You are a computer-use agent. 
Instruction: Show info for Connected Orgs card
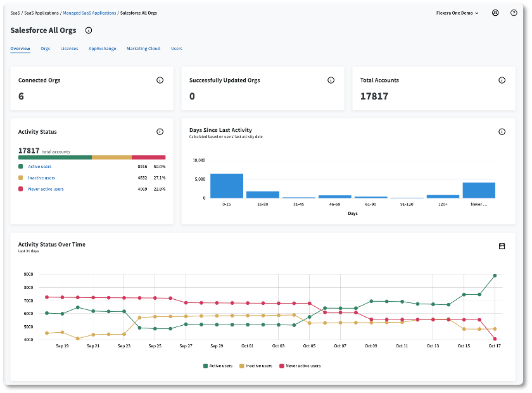[160, 81]
